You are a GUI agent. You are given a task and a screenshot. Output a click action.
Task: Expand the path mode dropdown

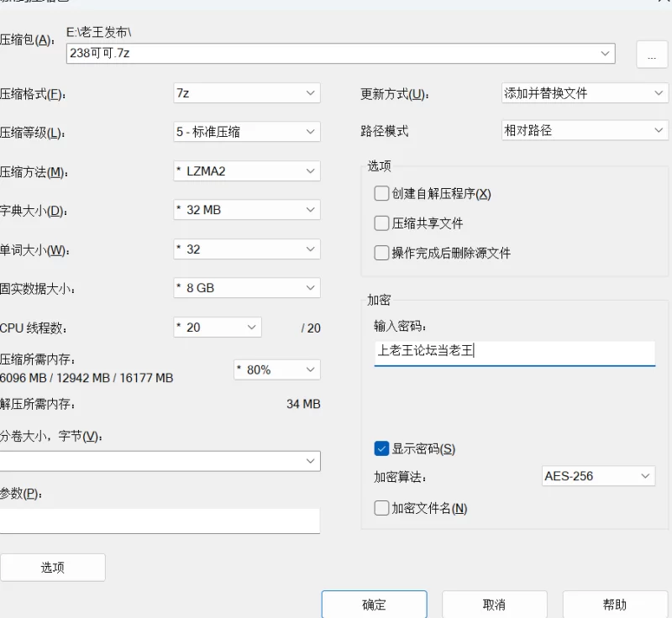[x=583, y=131]
